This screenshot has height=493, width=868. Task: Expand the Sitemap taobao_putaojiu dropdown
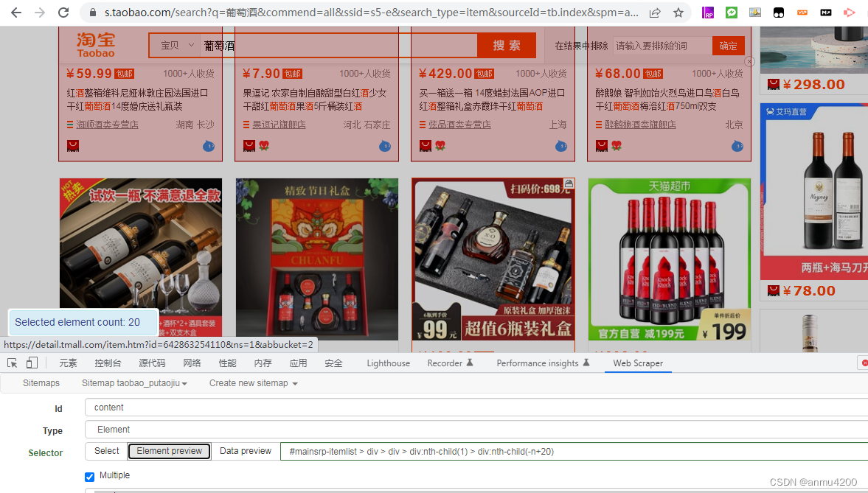point(134,383)
